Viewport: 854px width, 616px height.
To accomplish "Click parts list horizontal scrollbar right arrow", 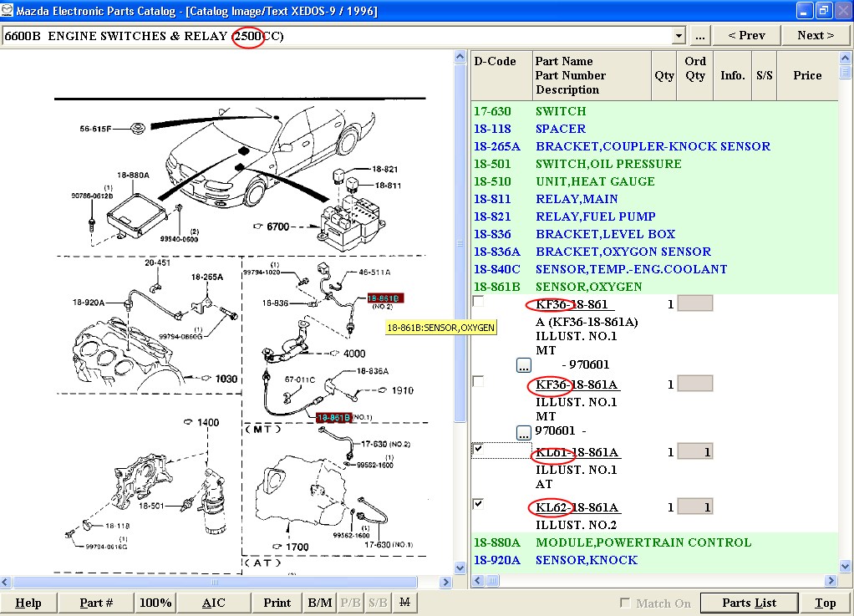I will tap(831, 581).
